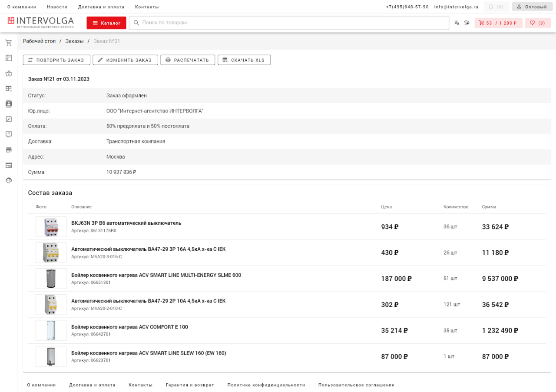Navigate to Заказы in the breadcrumb
The image size is (556, 392).
[x=74, y=41]
